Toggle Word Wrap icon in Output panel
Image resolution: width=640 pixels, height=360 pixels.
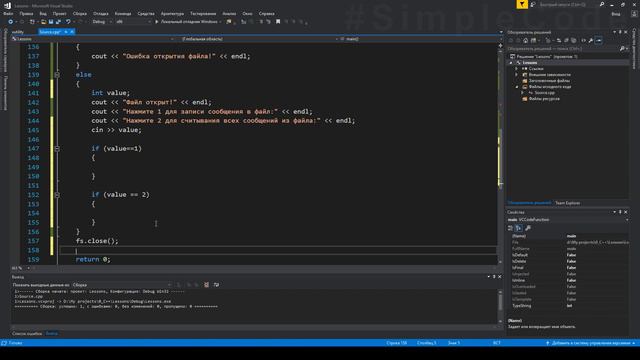point(216,285)
